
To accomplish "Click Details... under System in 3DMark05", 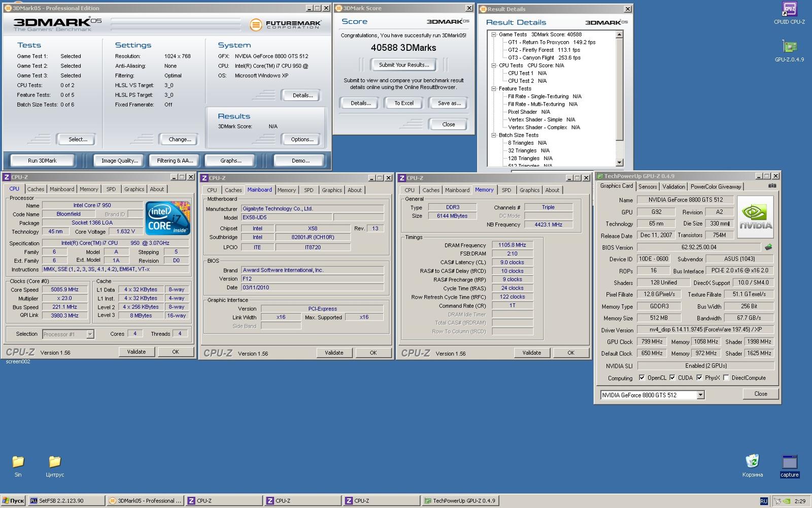I will click(302, 96).
